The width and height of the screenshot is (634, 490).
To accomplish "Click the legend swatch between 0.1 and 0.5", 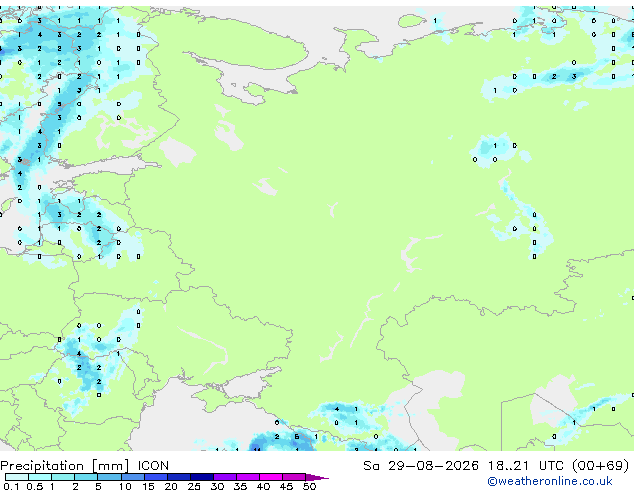I will (17, 477).
